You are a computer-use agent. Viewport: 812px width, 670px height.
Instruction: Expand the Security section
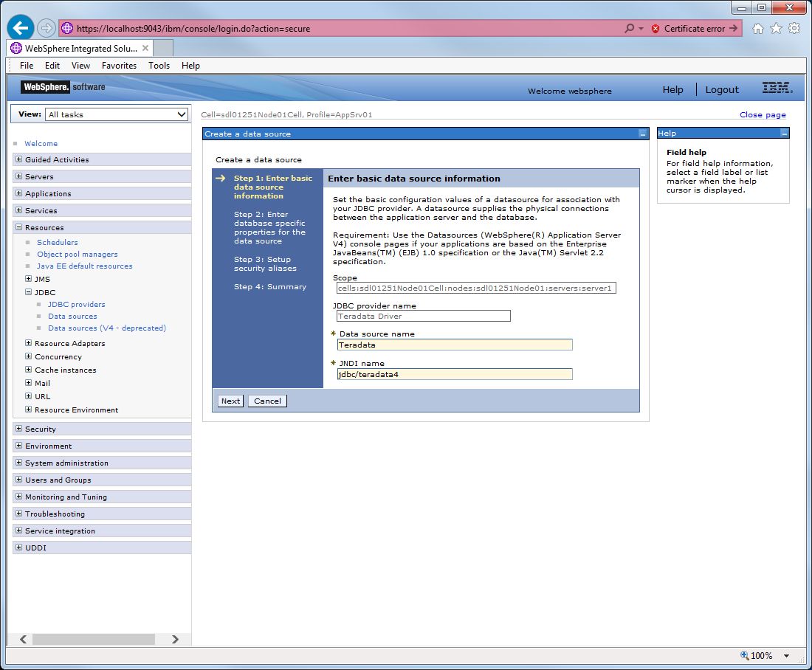[18, 428]
